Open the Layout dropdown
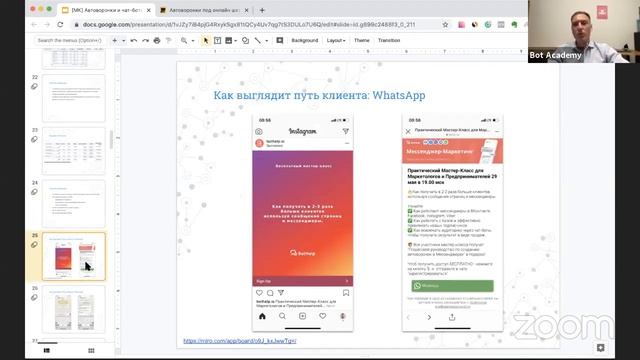Screen dimensions: 640x360 [x=336, y=40]
